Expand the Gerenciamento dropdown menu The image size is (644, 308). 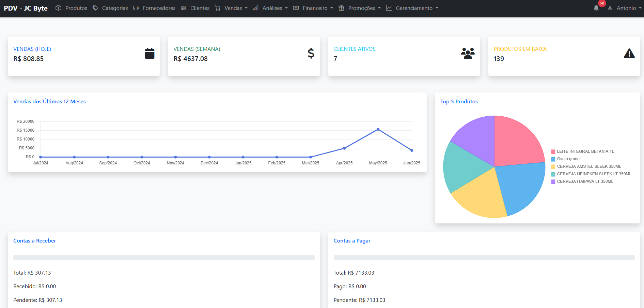pyautogui.click(x=413, y=8)
